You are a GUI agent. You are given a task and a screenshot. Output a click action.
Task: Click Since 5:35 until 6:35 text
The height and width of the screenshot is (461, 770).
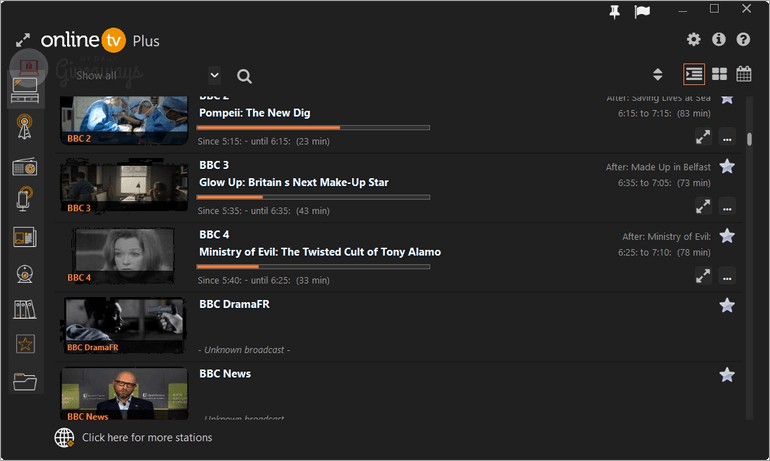(x=264, y=211)
